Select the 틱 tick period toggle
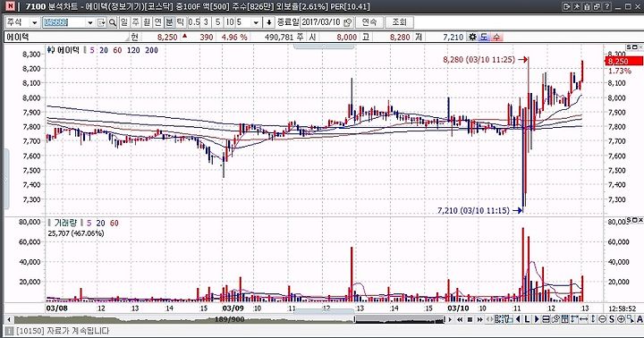Screen dimensions: 644x338 (181, 22)
